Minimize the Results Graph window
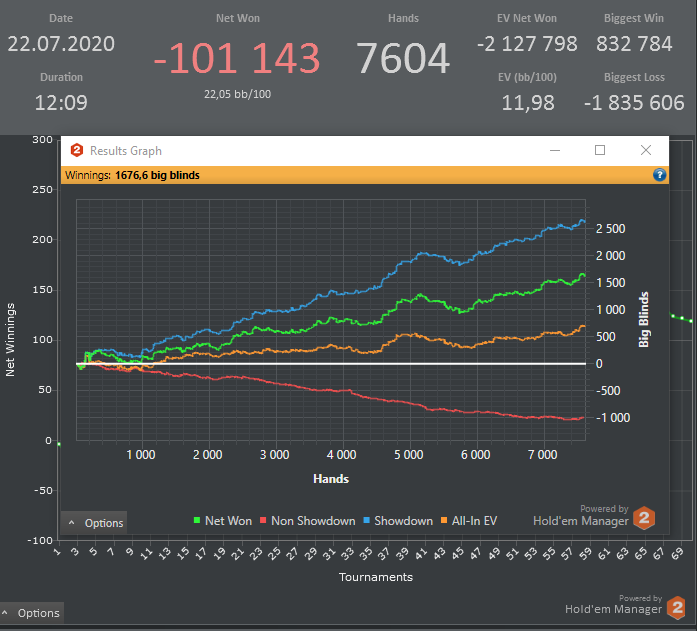The height and width of the screenshot is (631, 697). tap(555, 150)
